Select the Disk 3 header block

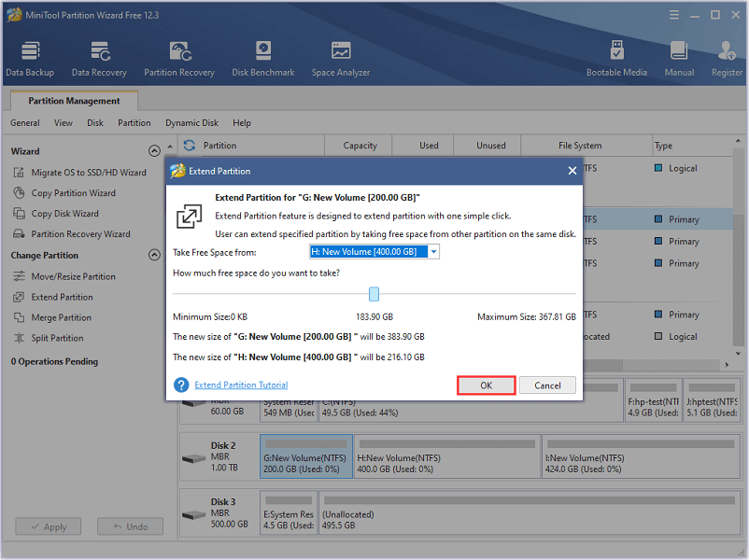point(219,512)
